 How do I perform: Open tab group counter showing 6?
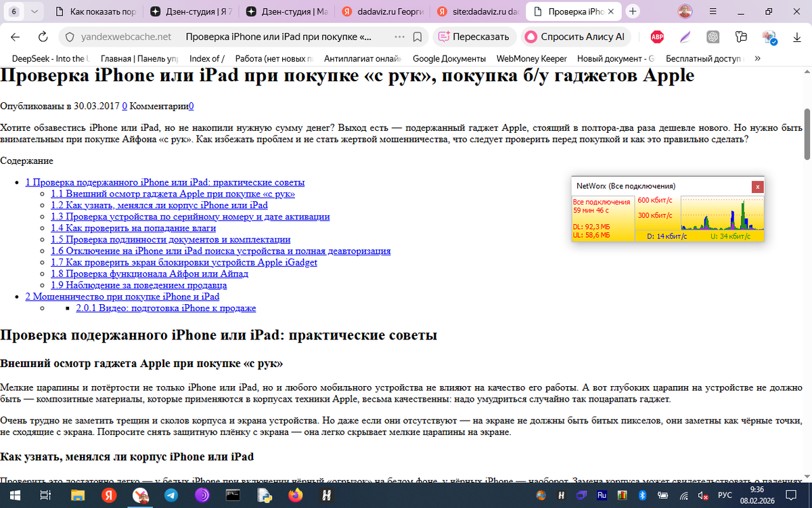coord(15,12)
